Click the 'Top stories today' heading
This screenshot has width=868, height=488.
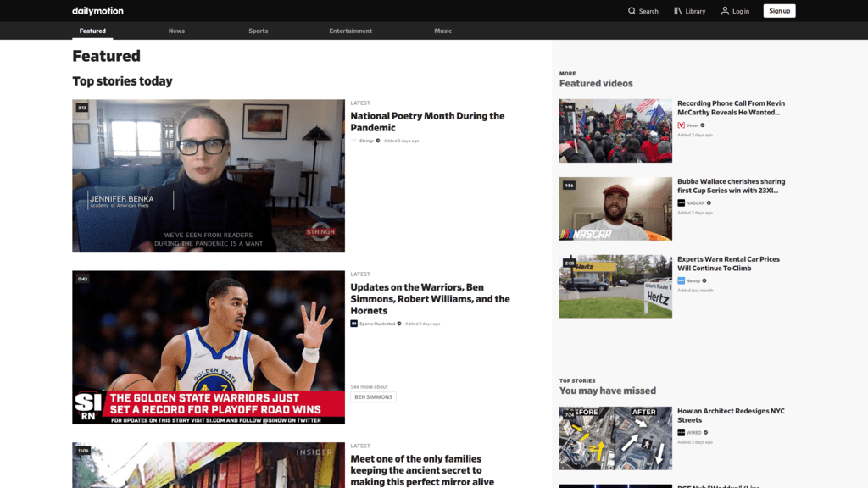pos(122,81)
